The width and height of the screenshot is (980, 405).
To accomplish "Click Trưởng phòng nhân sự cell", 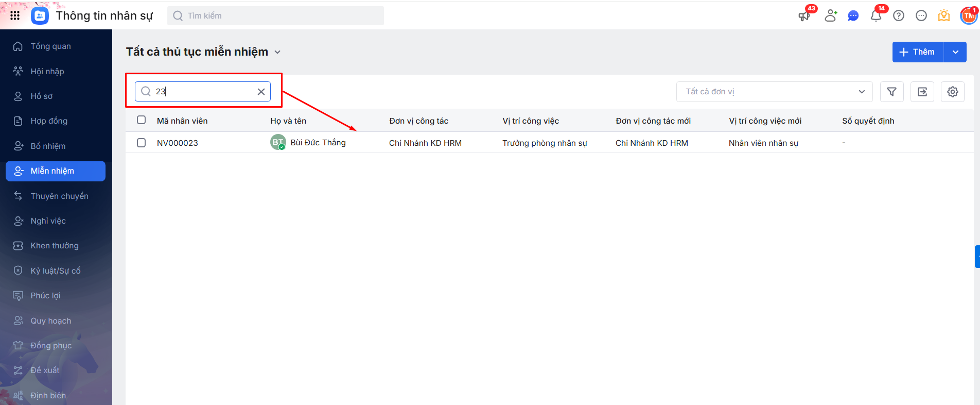I will click(545, 143).
